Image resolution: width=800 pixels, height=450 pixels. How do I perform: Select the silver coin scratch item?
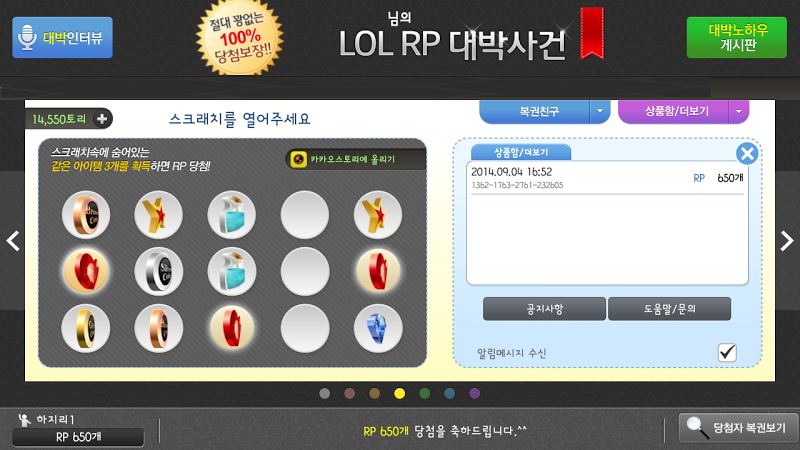[x=158, y=271]
